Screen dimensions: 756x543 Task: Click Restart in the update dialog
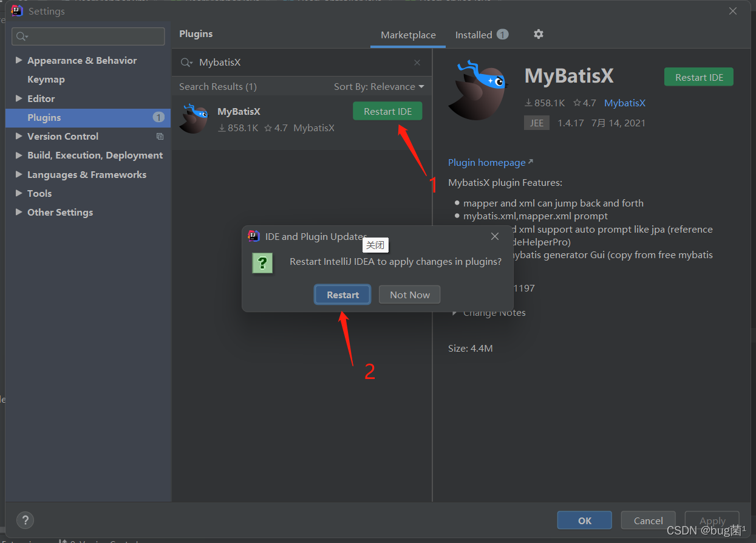pos(342,295)
